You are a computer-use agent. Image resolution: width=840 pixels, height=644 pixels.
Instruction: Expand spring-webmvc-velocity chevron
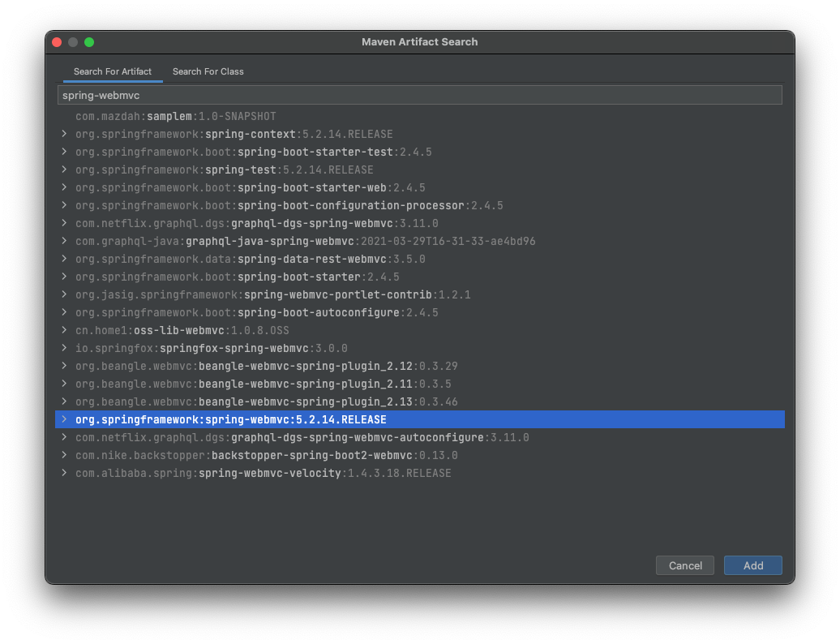point(64,473)
